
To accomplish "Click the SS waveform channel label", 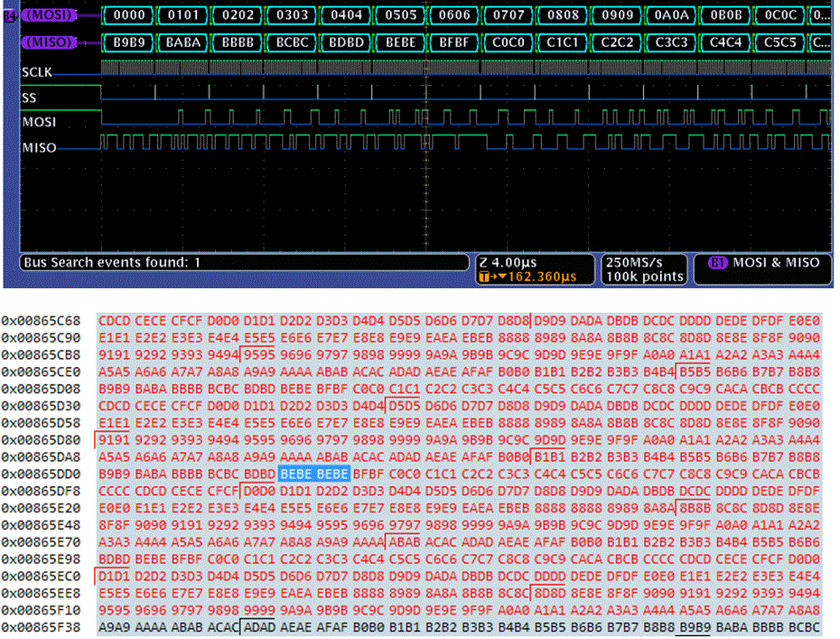I will [29, 98].
